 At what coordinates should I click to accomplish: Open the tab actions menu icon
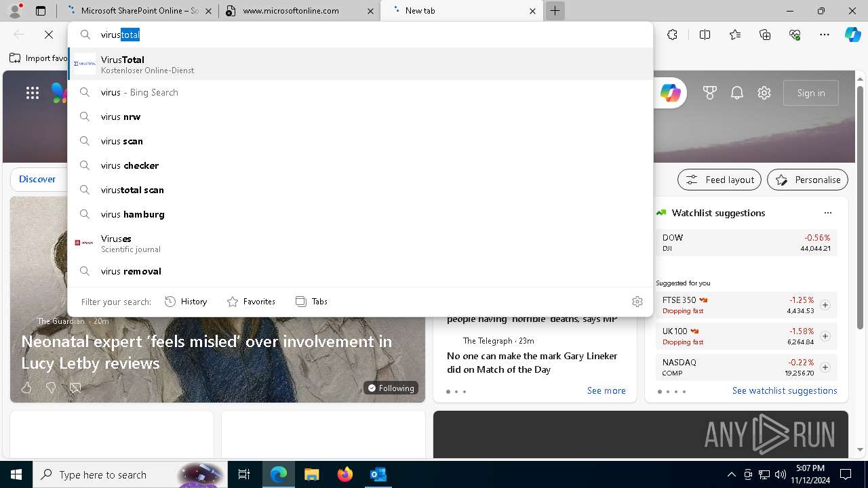pyautogui.click(x=40, y=11)
